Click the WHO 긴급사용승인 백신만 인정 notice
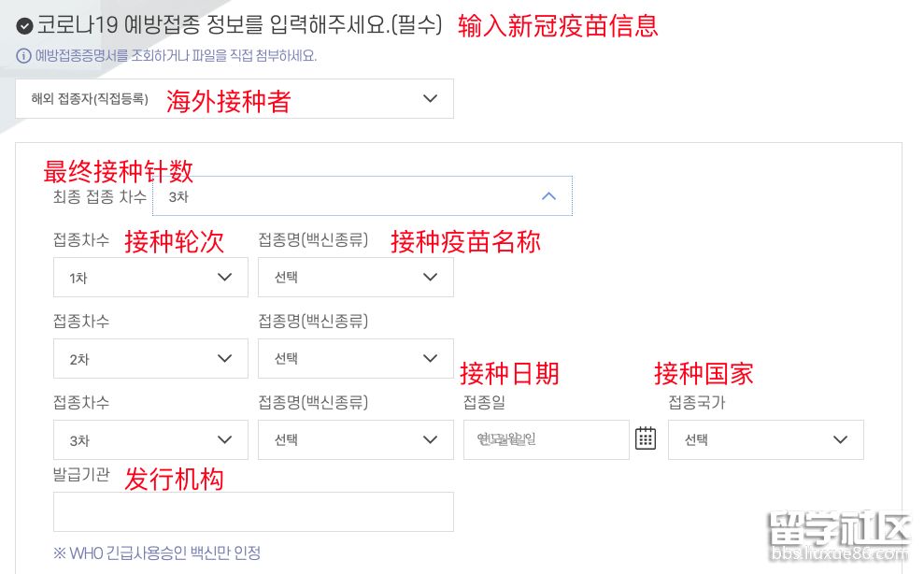Screen dimensions: 924x574 [x=157, y=553]
